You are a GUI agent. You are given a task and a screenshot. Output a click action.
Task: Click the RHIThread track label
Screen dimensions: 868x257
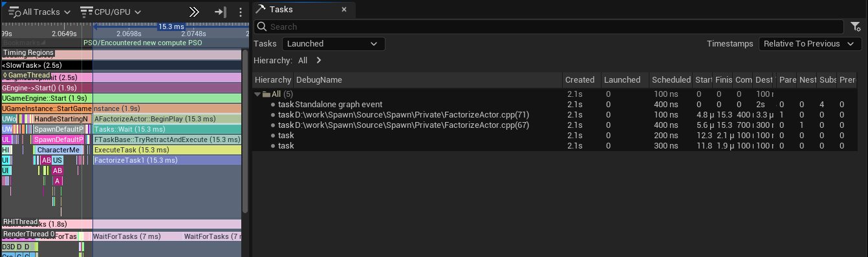[x=21, y=222]
